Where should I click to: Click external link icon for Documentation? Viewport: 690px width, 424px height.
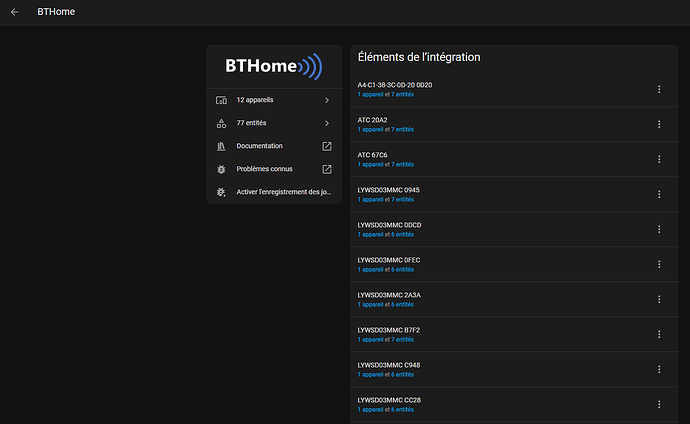[327, 146]
